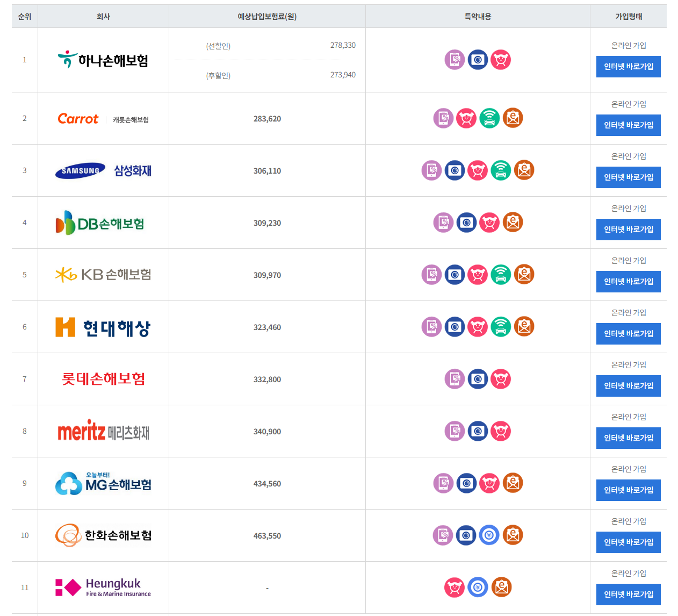
Task: Click the 예상납입보험료(원) column header
Action: [267, 17]
